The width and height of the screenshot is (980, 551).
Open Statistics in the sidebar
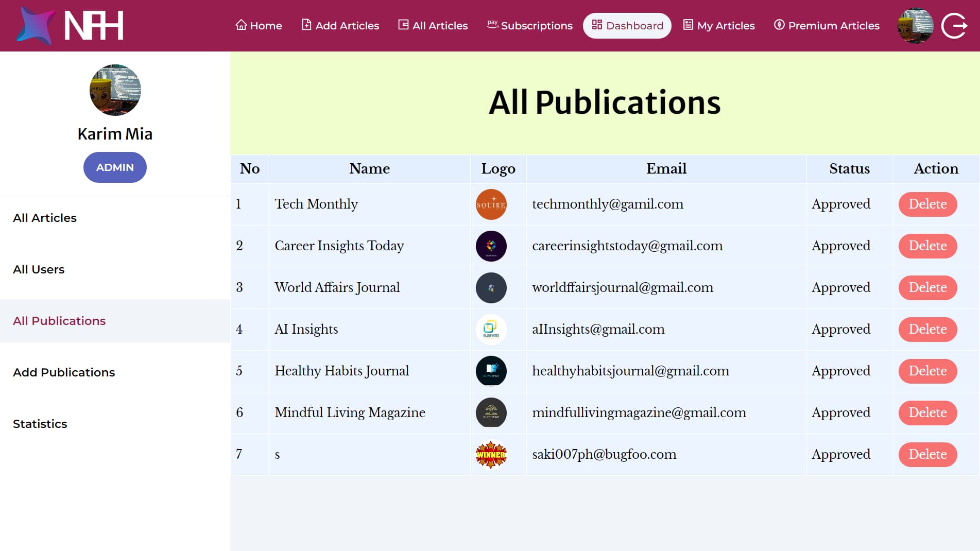(40, 424)
